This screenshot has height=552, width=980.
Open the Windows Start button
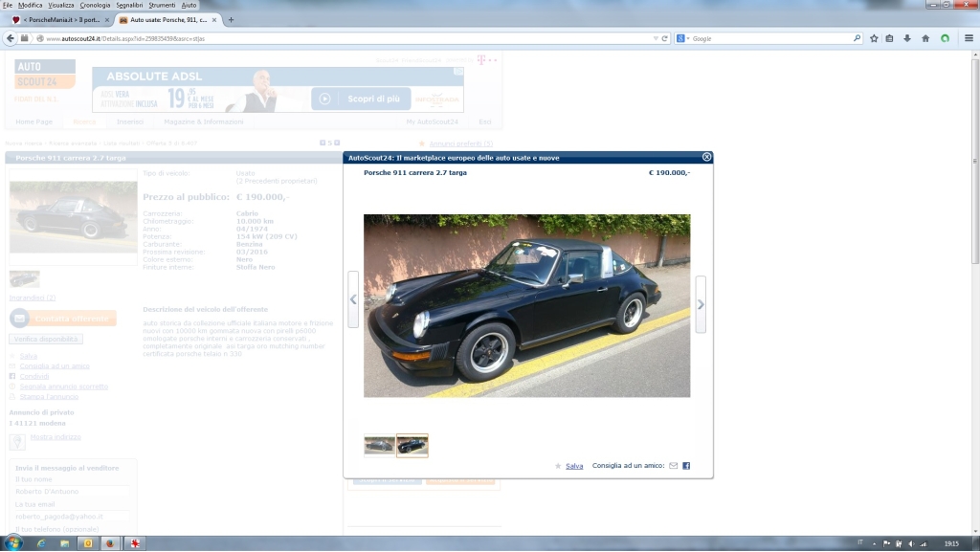(x=13, y=542)
